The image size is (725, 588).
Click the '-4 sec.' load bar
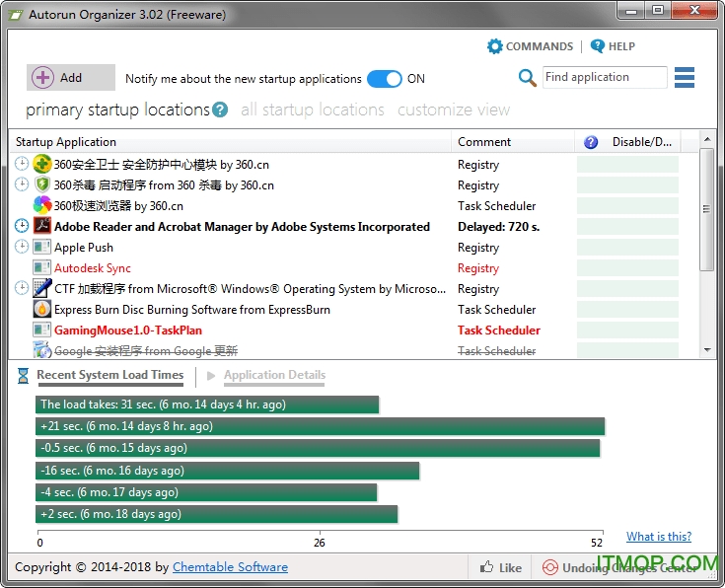pyautogui.click(x=206, y=492)
